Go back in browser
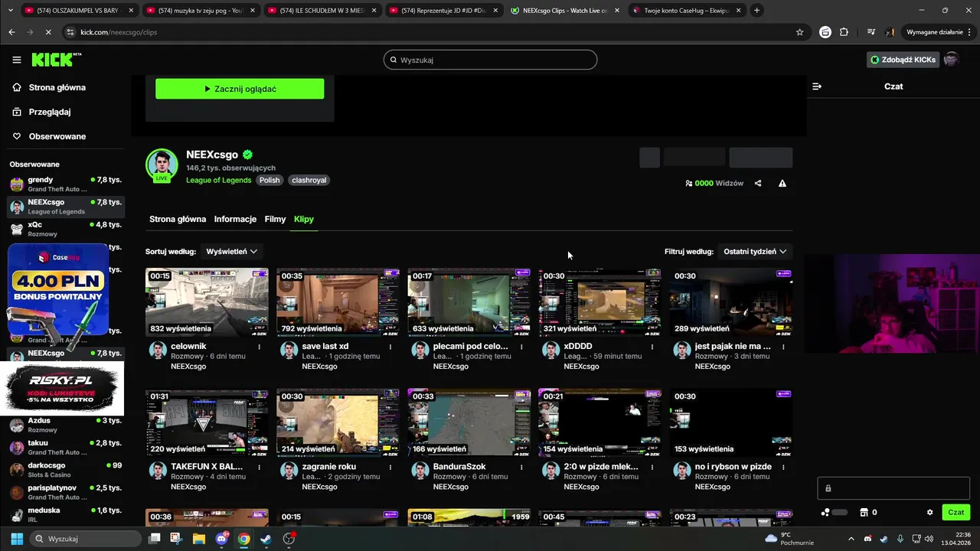980x551 pixels. (11, 32)
